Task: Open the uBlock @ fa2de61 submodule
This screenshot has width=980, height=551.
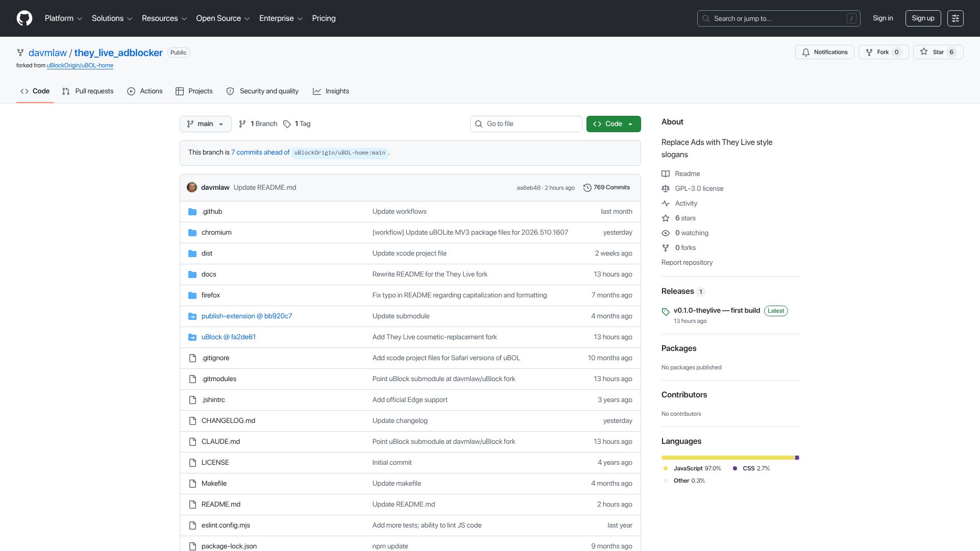Action: point(229,337)
